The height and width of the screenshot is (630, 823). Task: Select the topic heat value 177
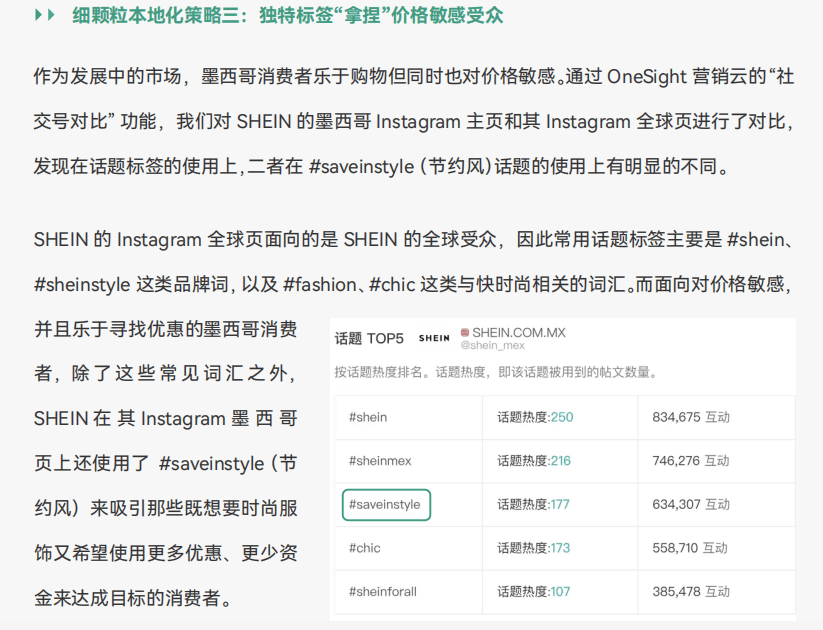[559, 504]
